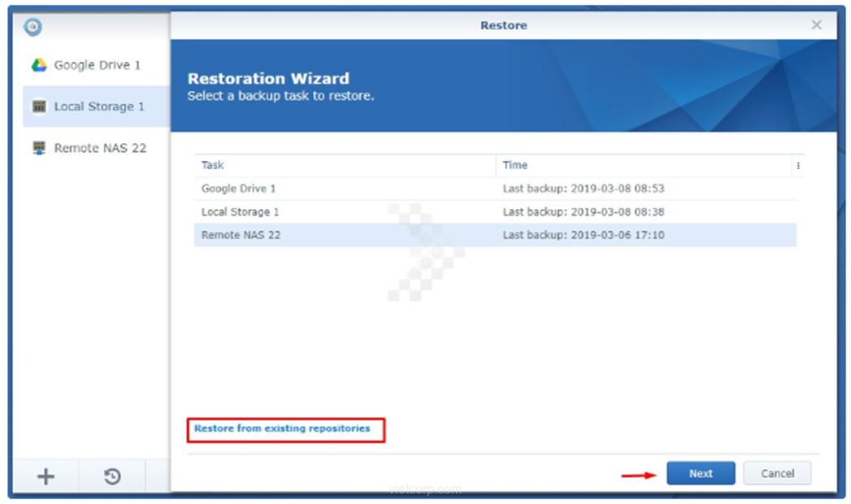Screen dimensions: 851x504
Task: Close the Restore dialog
Action: pos(817,25)
